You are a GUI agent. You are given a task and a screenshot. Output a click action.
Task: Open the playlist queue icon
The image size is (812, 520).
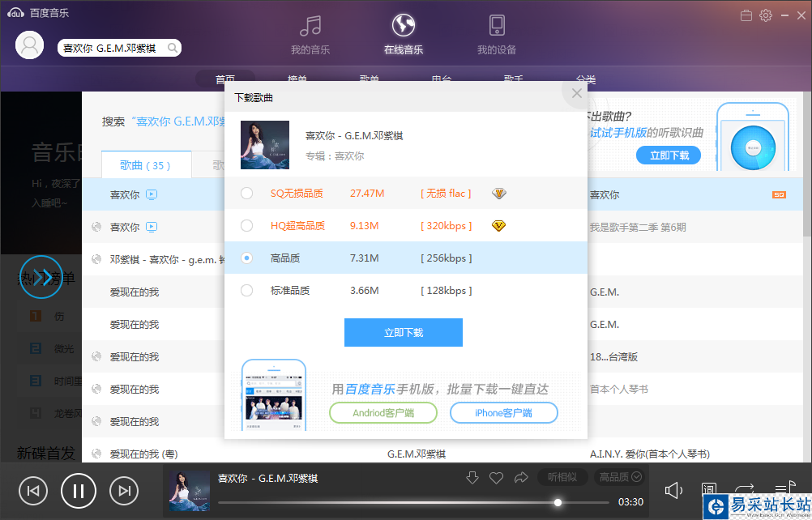click(784, 487)
